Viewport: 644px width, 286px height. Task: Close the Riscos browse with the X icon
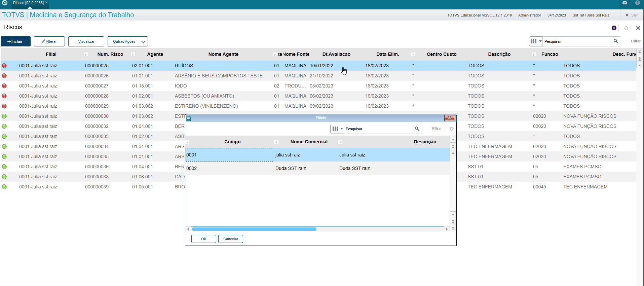[638, 28]
